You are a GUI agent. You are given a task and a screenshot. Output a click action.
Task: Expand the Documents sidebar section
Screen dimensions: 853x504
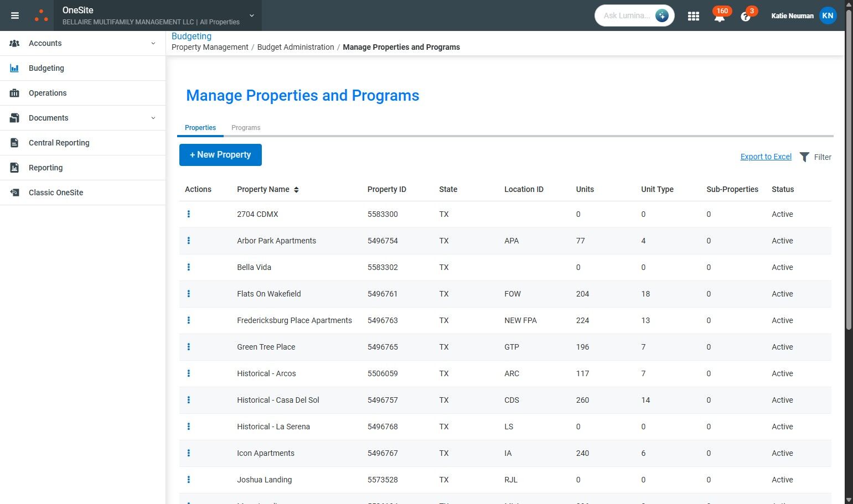click(153, 118)
